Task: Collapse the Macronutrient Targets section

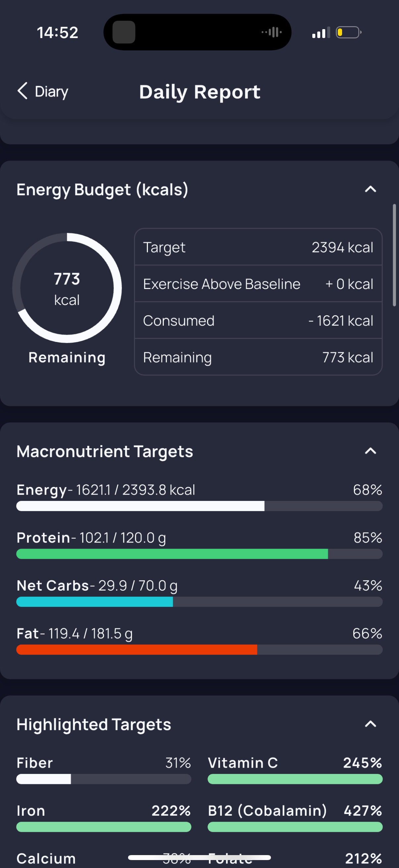Action: click(370, 451)
